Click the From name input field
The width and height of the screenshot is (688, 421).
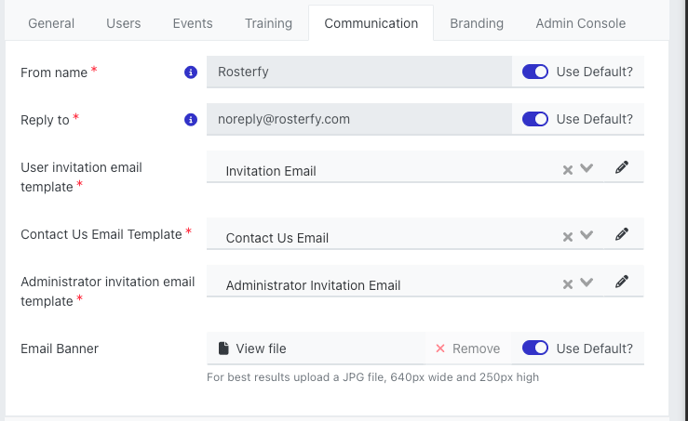pyautogui.click(x=359, y=72)
